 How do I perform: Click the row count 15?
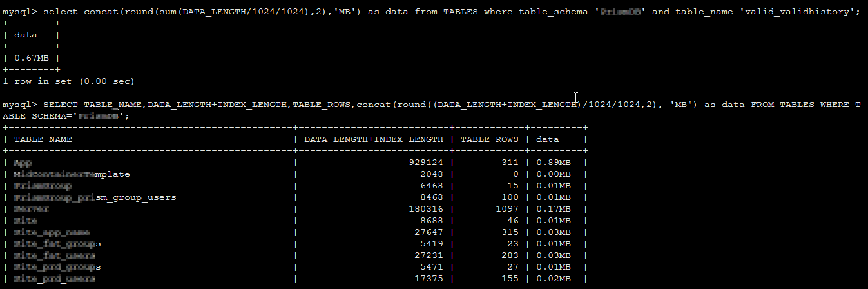pos(513,186)
